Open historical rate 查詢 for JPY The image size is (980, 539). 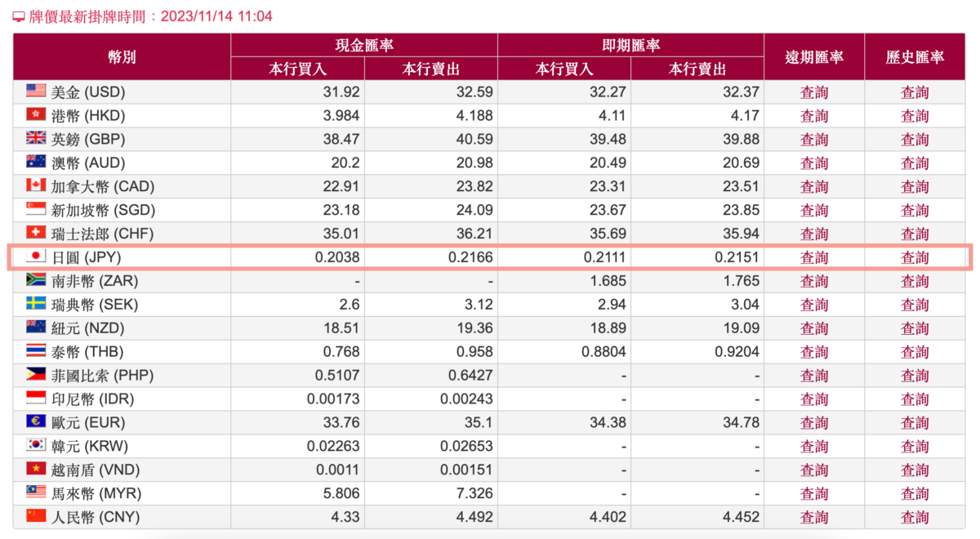tap(915, 258)
